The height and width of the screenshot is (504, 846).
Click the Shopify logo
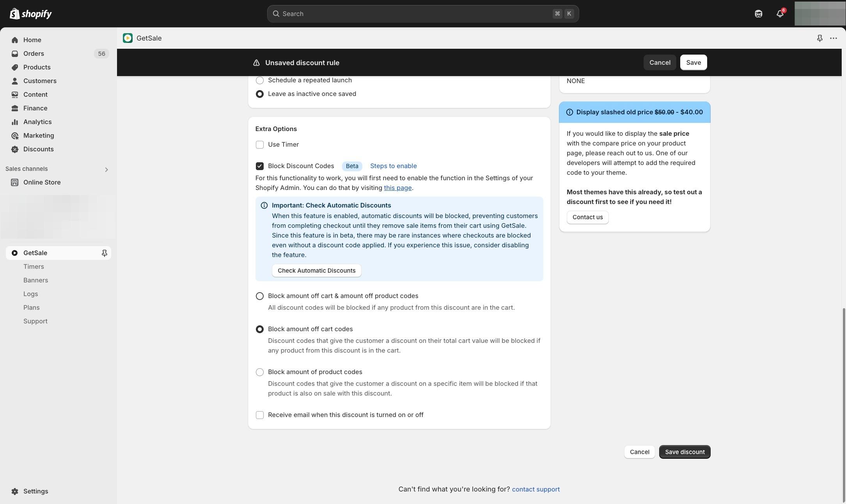30,14
